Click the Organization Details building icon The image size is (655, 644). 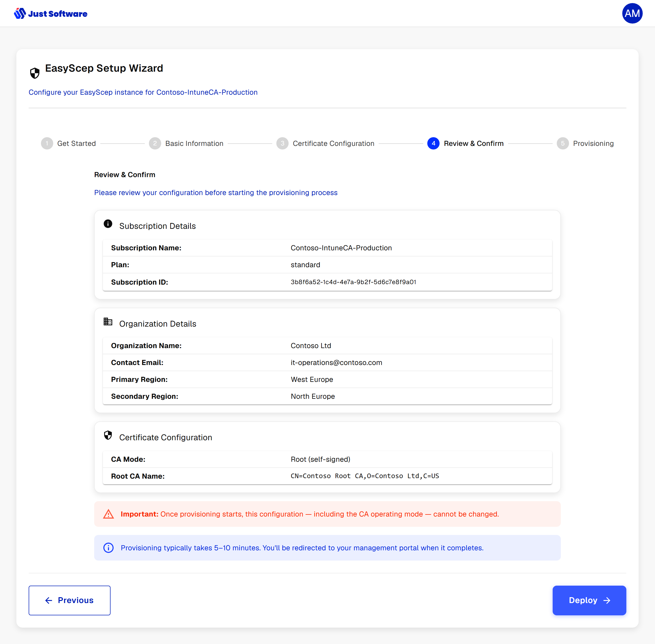coord(108,322)
